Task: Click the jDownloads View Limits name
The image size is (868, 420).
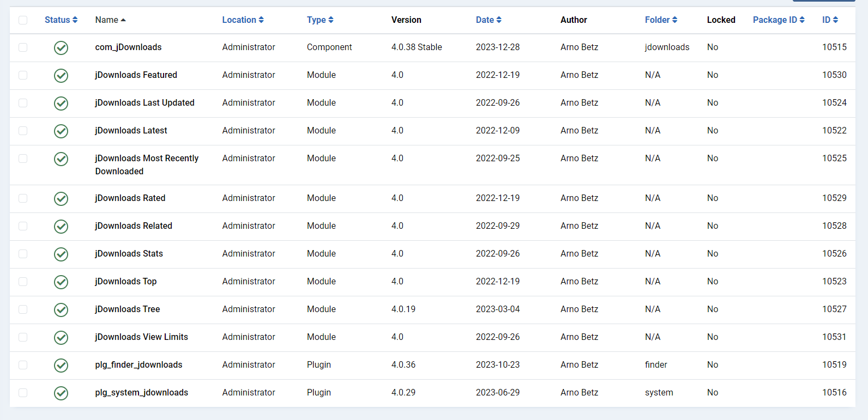Action: 141,337
